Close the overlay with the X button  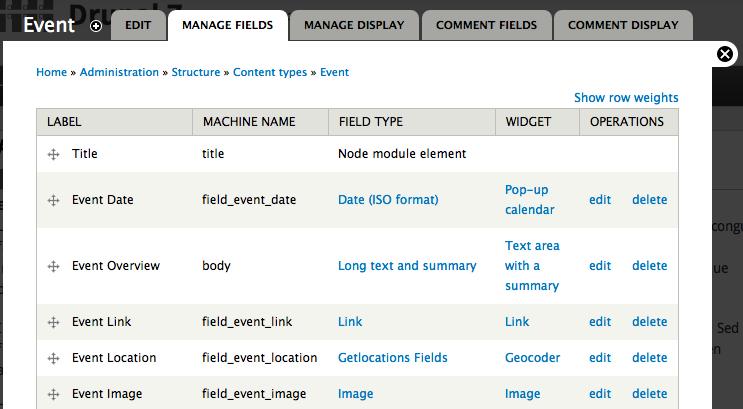click(x=726, y=55)
